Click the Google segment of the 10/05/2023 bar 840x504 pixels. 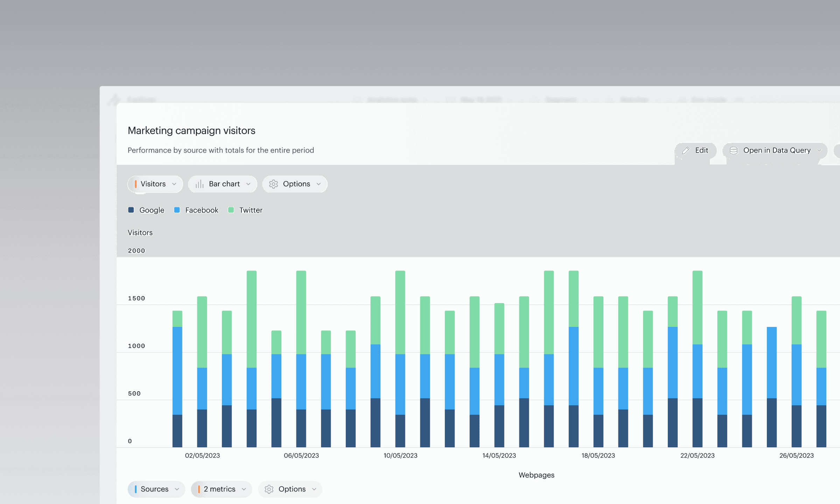tap(400, 430)
